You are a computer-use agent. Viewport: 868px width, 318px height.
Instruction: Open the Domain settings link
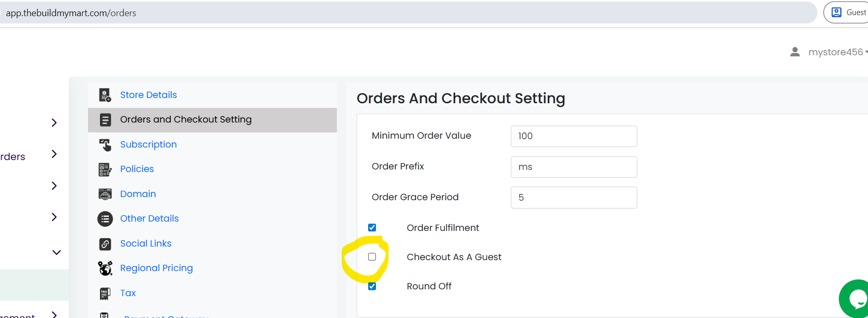coord(138,194)
